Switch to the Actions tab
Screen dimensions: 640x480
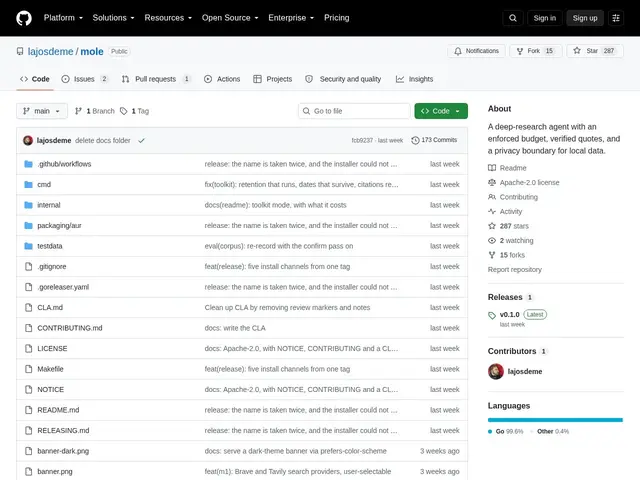pos(222,79)
